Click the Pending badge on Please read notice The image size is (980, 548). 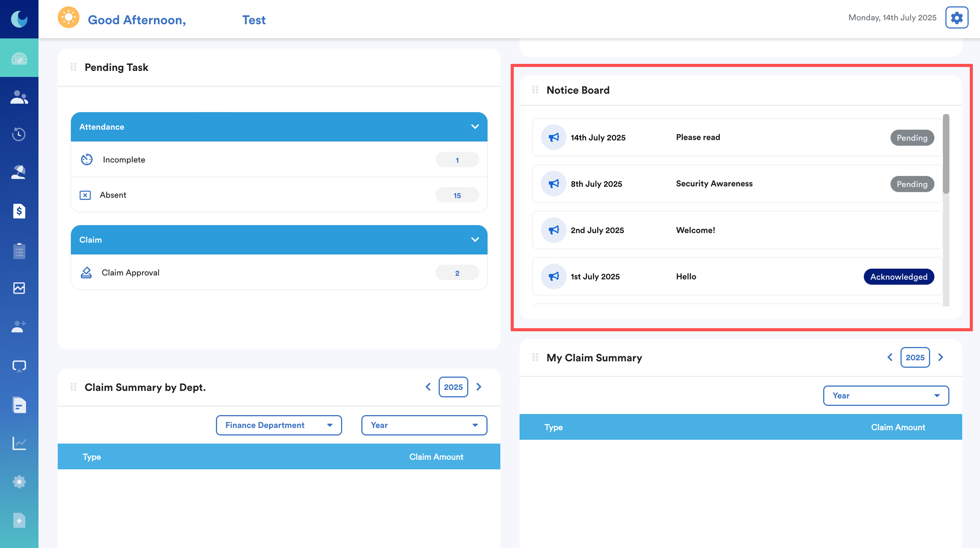coord(911,138)
